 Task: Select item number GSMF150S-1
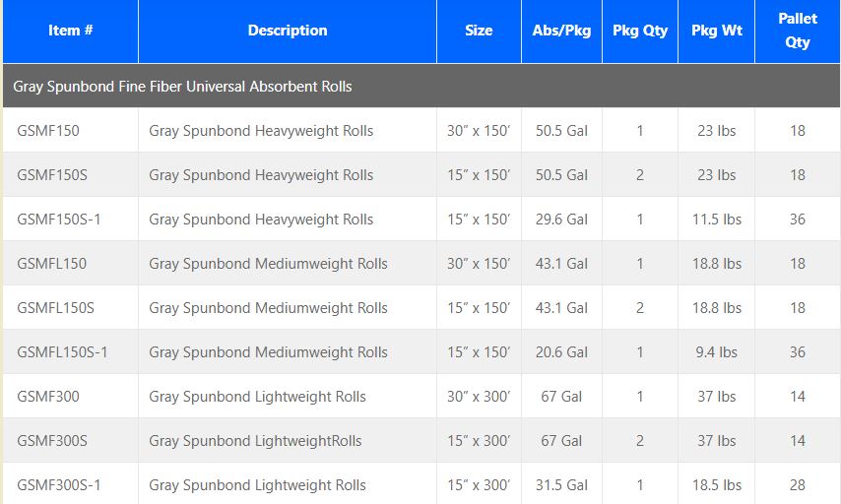tap(59, 220)
